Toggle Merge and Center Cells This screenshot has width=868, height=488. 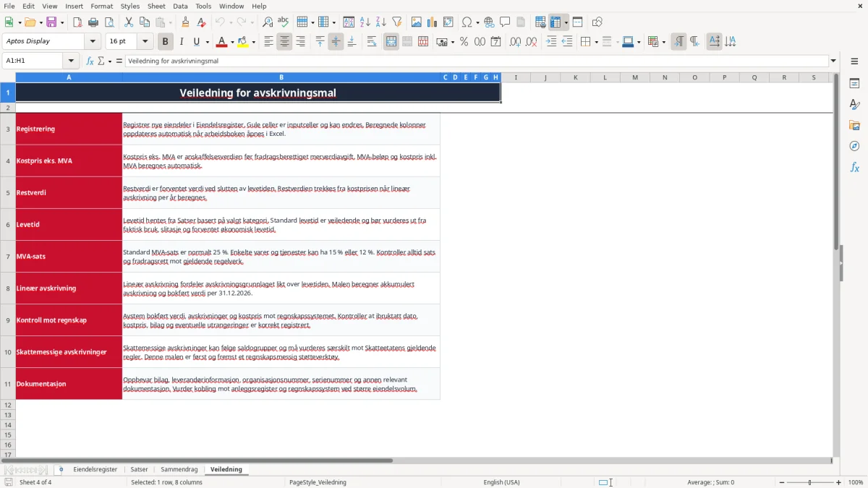391,42
